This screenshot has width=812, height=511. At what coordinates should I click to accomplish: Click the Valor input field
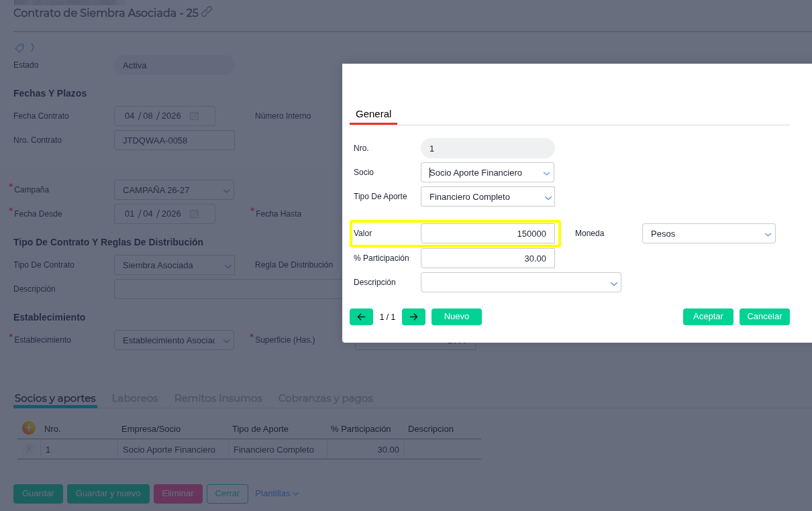[488, 233]
